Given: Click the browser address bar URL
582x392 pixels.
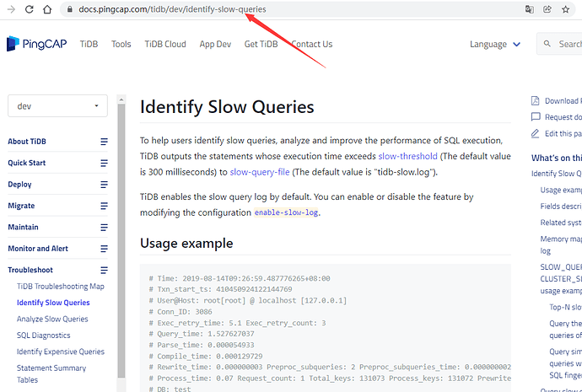Looking at the screenshot, I should tap(173, 9).
